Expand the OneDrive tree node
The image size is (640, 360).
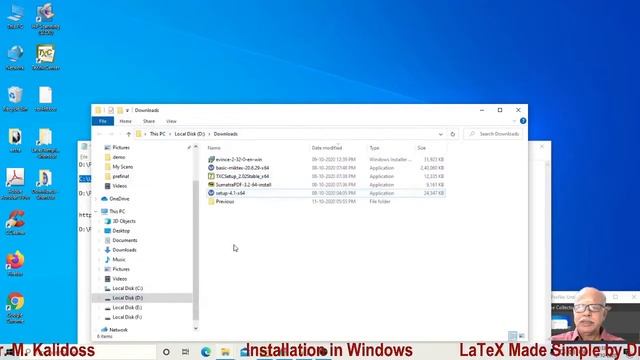pos(97,199)
